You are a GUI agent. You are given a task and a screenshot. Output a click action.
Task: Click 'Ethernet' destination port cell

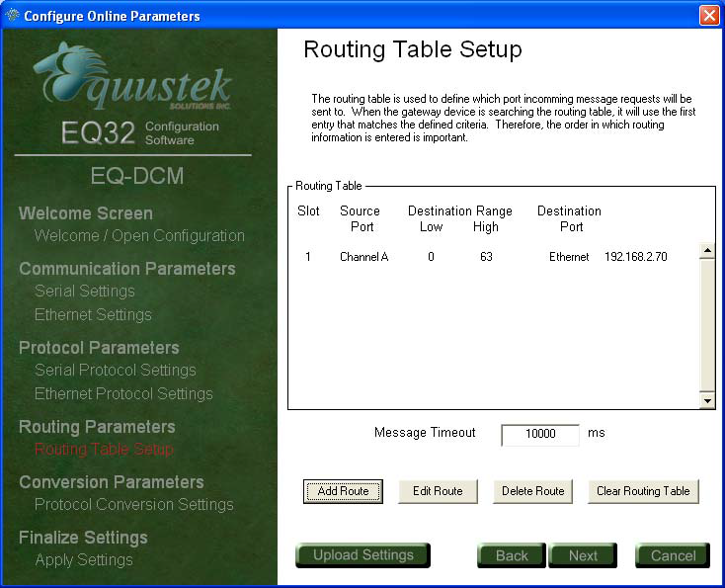pos(569,257)
